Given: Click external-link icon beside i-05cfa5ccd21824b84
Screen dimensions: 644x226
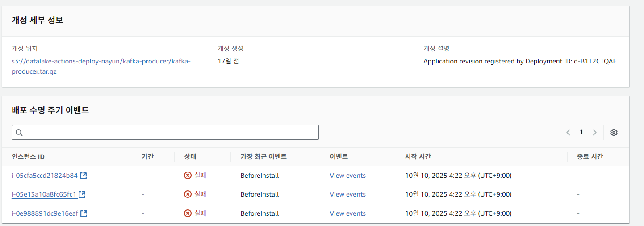Looking at the screenshot, I should coord(84,176).
